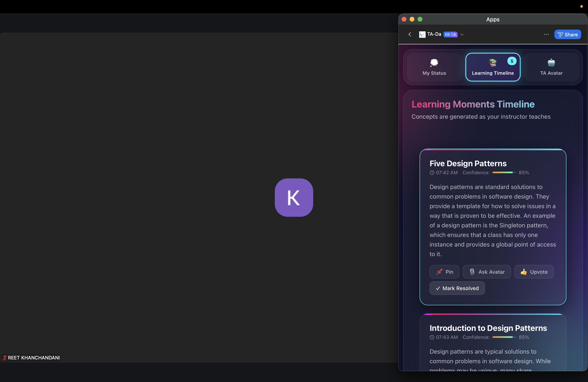The width and height of the screenshot is (588, 382).
Task: Click the TA-Da app logo icon
Action: [422, 35]
